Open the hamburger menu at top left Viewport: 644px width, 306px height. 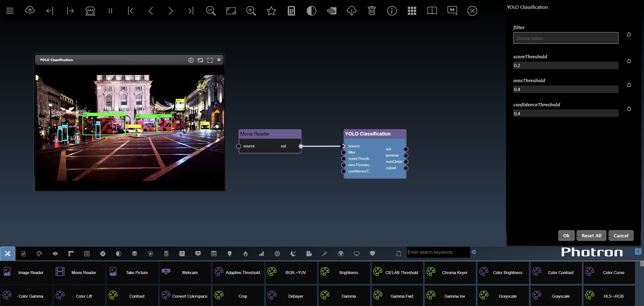(10, 11)
